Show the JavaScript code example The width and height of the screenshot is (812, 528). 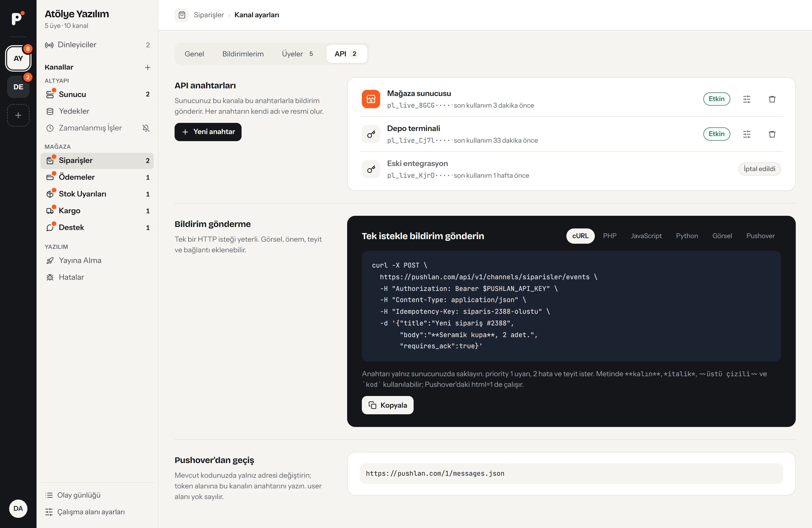click(x=646, y=236)
